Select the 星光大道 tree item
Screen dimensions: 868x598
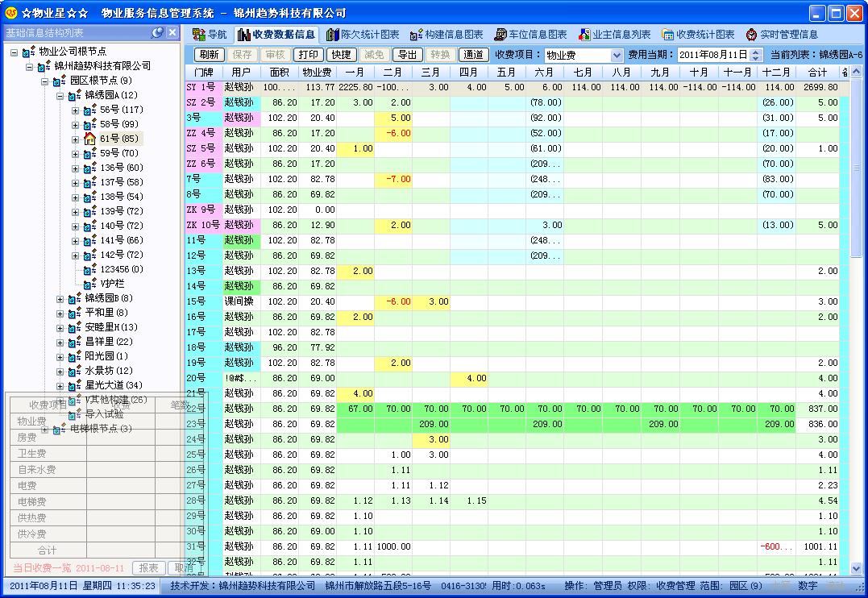[113, 385]
